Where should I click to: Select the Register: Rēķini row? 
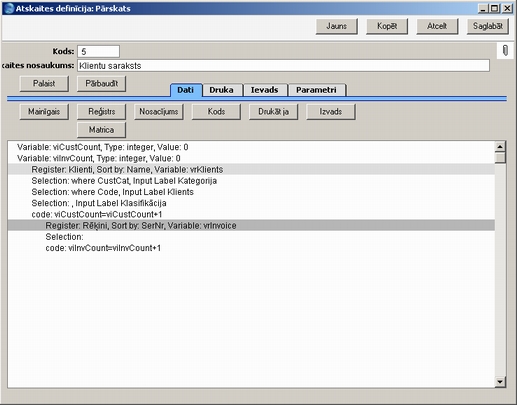[251, 226]
